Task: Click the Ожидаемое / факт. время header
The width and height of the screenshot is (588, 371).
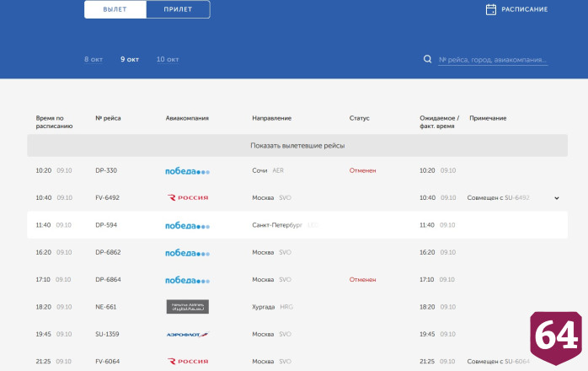Action: click(439, 122)
